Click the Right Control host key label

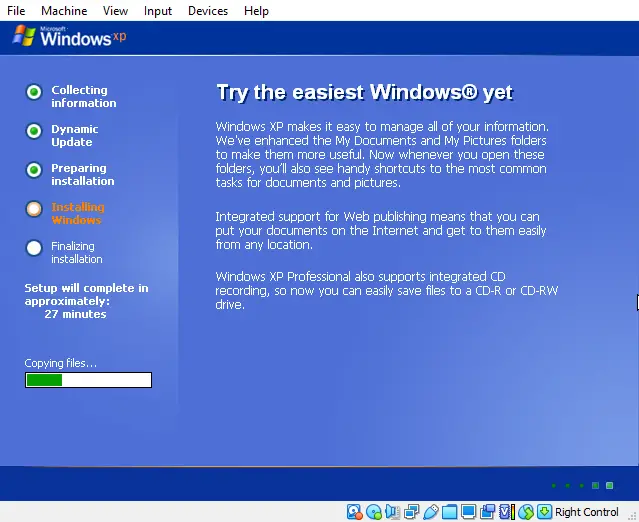tap(586, 512)
